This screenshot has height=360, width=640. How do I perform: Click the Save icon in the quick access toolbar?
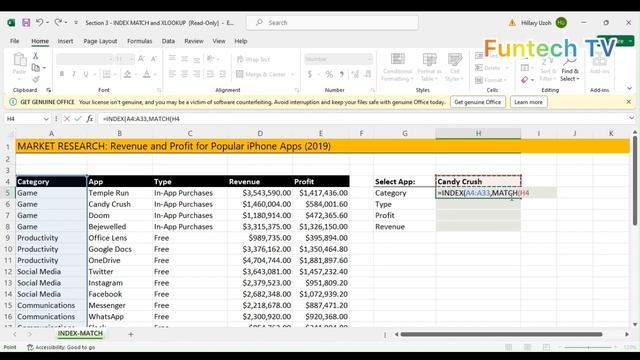[x=26, y=23]
